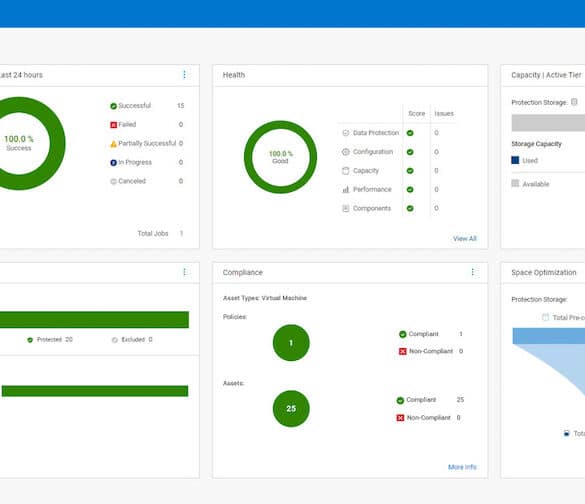
Task: Click the Performance chart icon
Action: (x=345, y=190)
